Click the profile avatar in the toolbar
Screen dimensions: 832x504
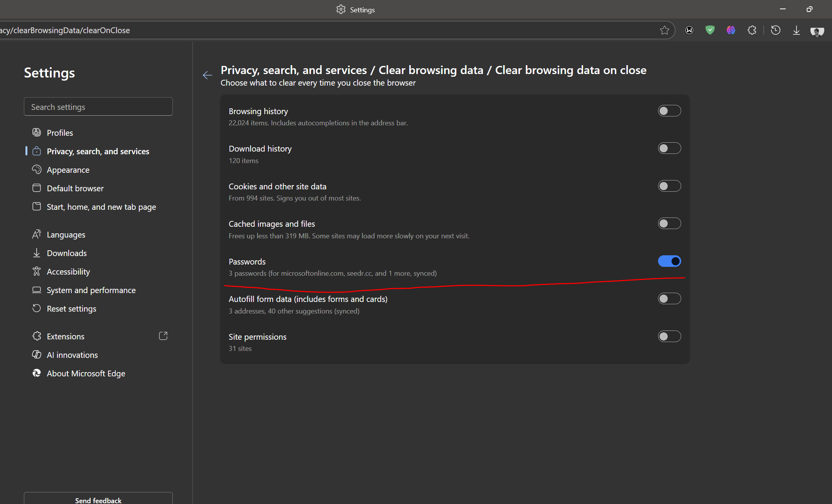pos(817,31)
